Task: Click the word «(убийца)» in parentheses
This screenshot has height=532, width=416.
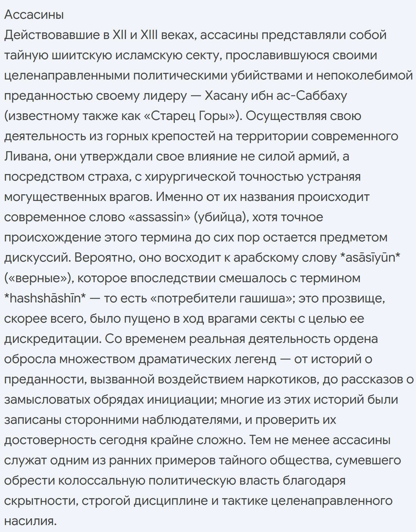Action: (x=221, y=217)
